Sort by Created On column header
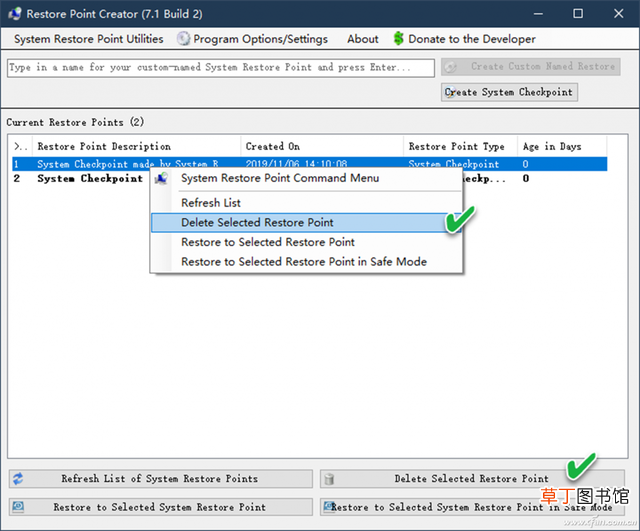640x531 pixels. pyautogui.click(x=322, y=147)
